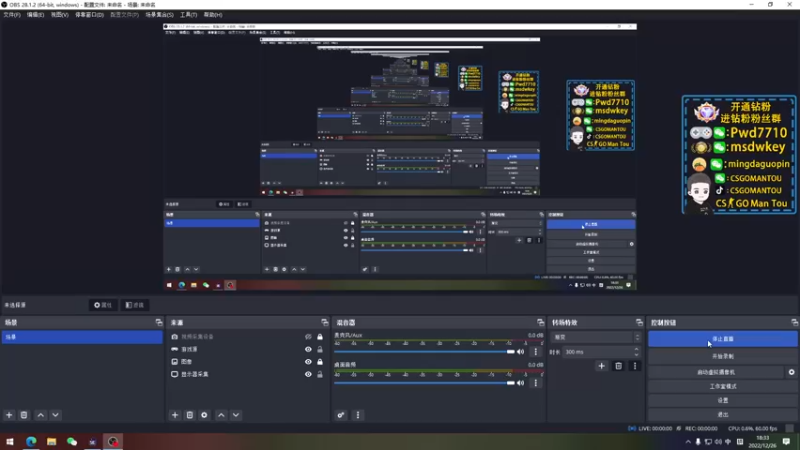Open the 停靠窗口(D) menu

[89, 15]
